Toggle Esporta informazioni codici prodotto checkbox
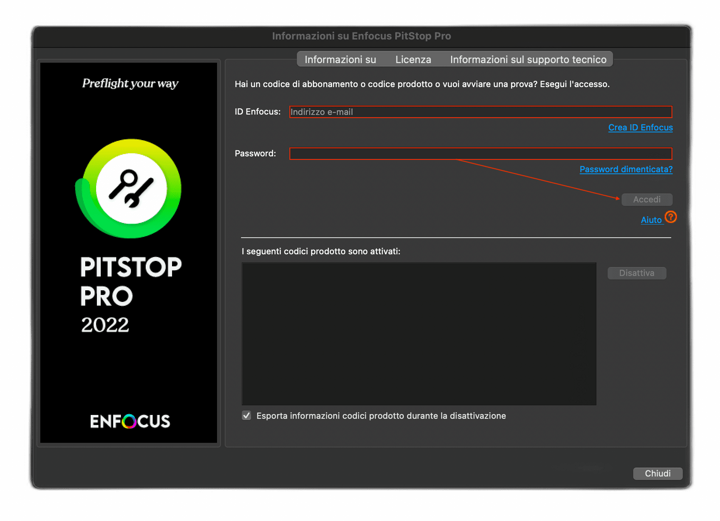 [x=247, y=416]
